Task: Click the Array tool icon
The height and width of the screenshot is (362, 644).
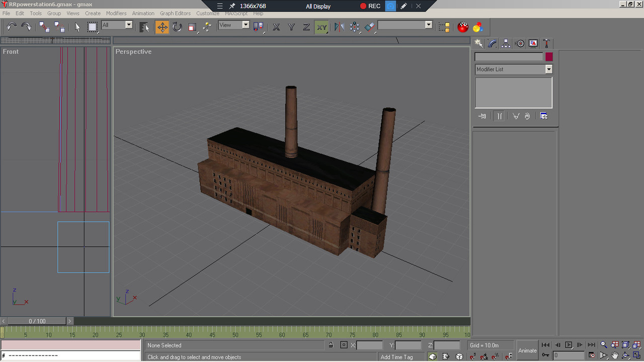Action: pos(355,27)
